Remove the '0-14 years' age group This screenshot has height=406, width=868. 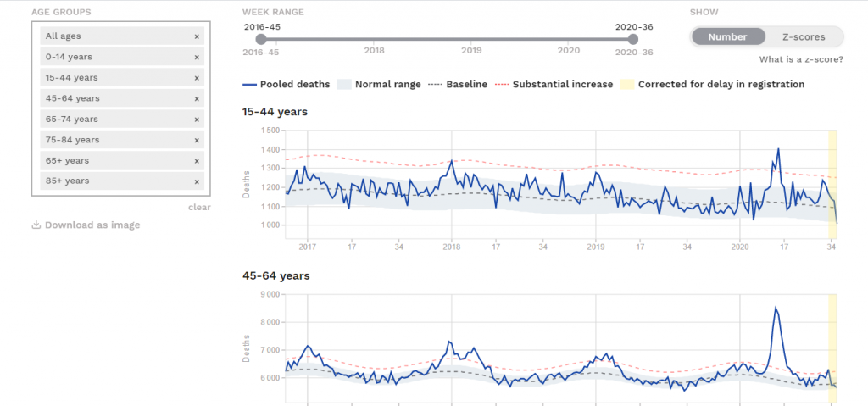[197, 57]
